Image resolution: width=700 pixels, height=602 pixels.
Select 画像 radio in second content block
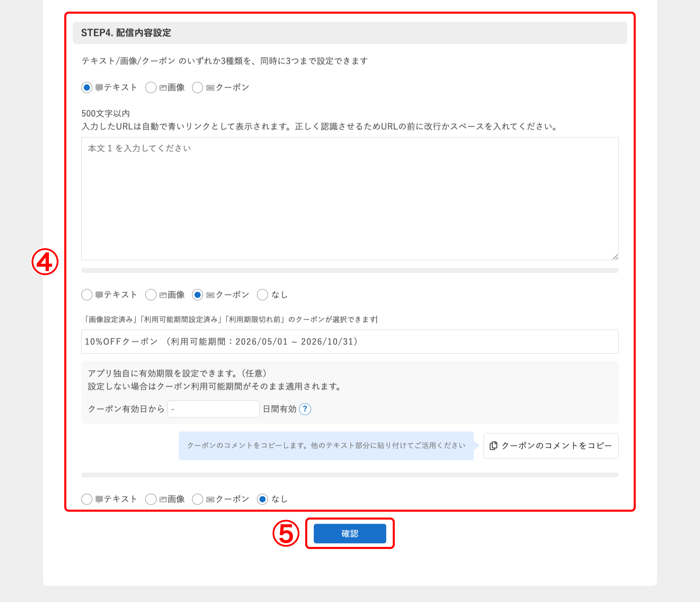click(x=151, y=295)
